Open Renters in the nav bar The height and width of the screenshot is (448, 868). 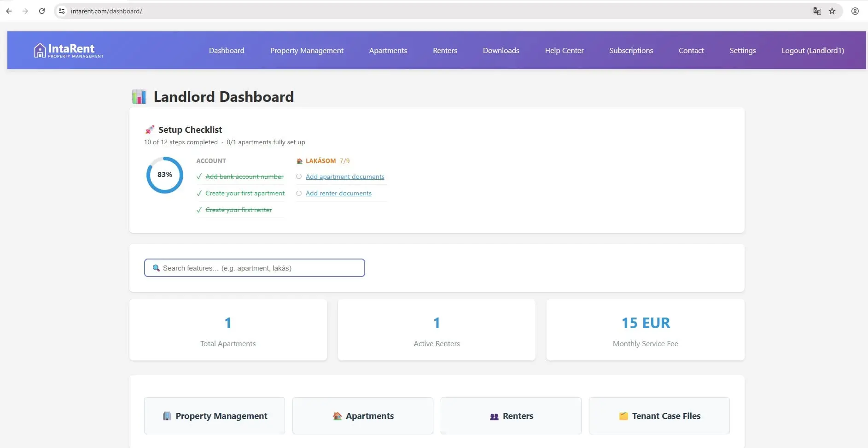pos(445,50)
